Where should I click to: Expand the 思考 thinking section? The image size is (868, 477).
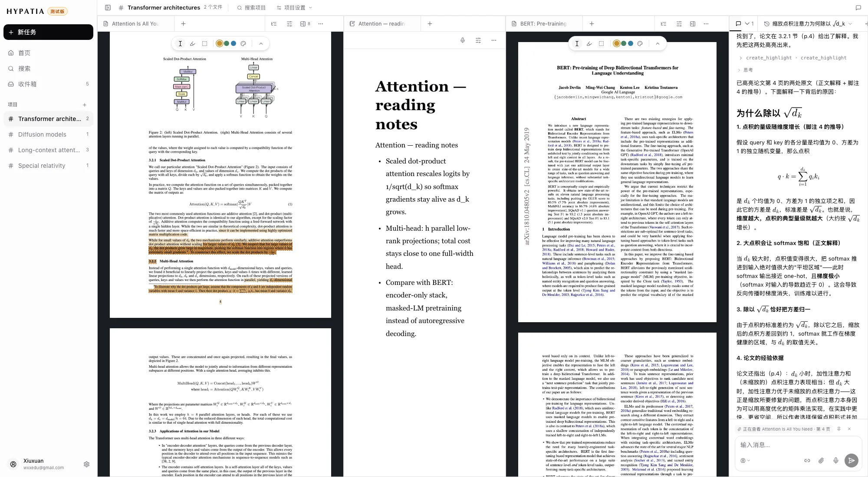point(745,70)
